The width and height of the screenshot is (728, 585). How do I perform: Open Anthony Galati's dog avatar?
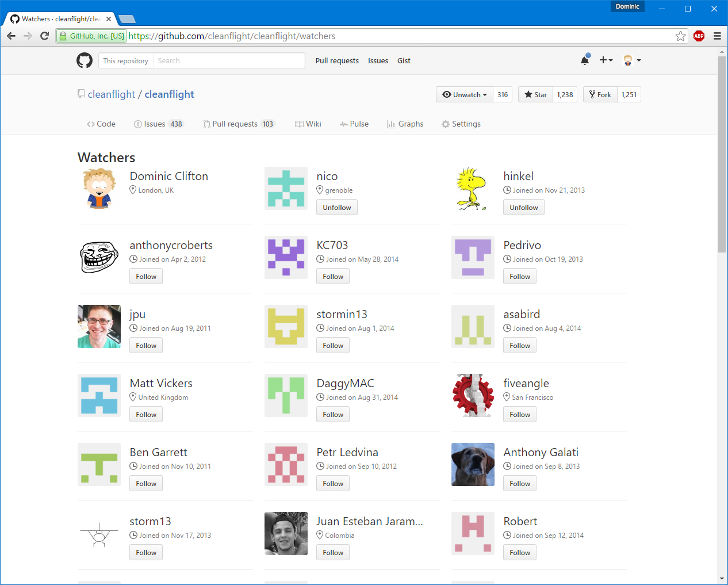(473, 464)
